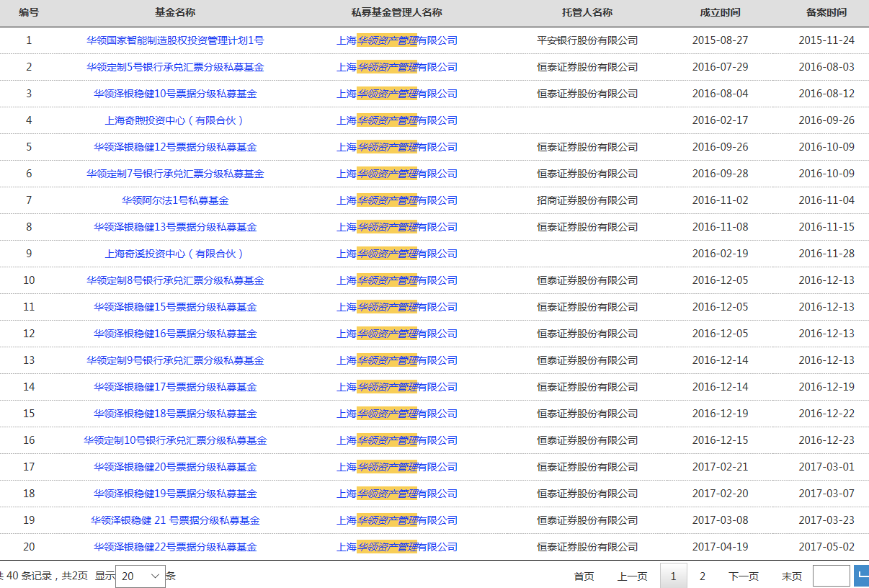869x588 pixels.
Task: Open 华领泽银稳健20号票据分级私募基金 link
Action: [175, 467]
